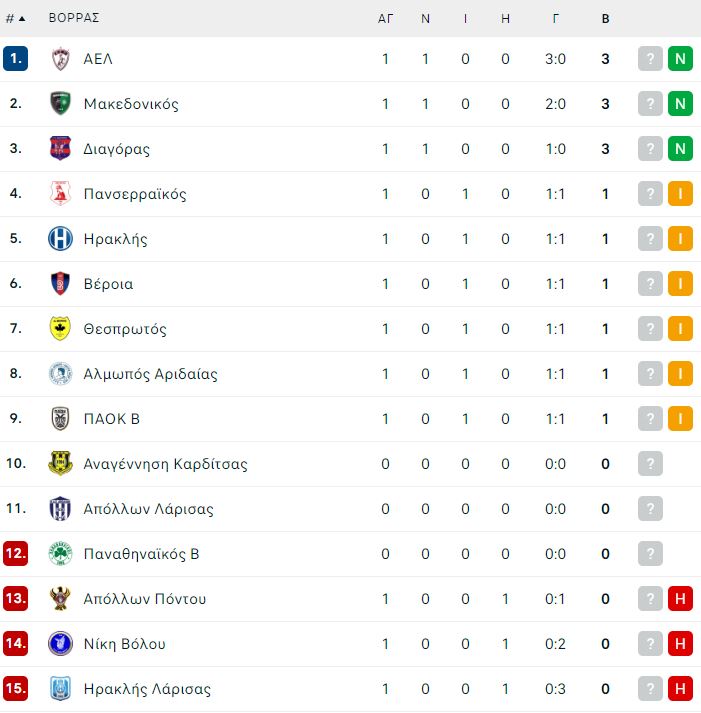Sort by the ΑΓ matches column header

tap(385, 19)
